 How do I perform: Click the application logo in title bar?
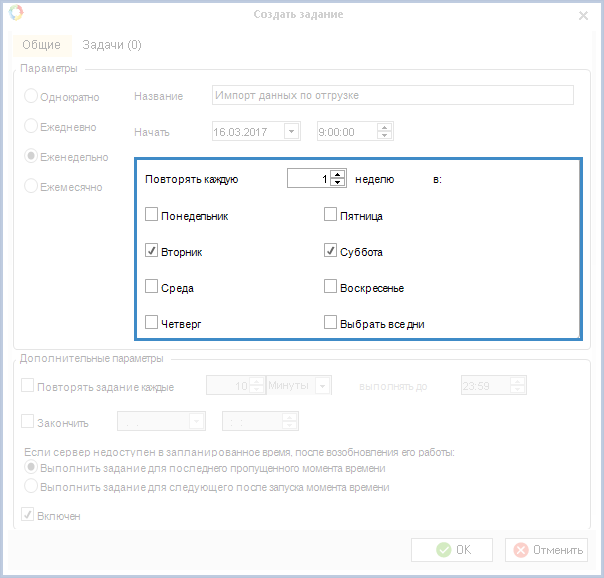[16, 13]
